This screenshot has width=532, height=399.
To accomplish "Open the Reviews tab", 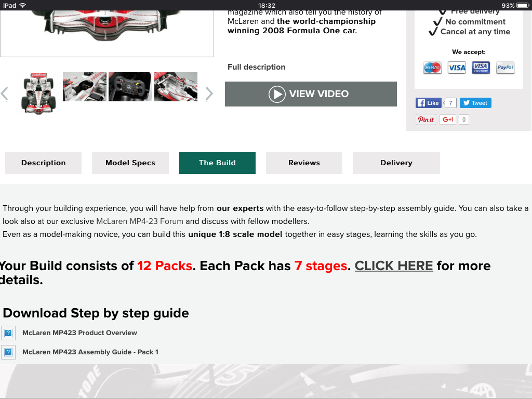I will point(304,163).
